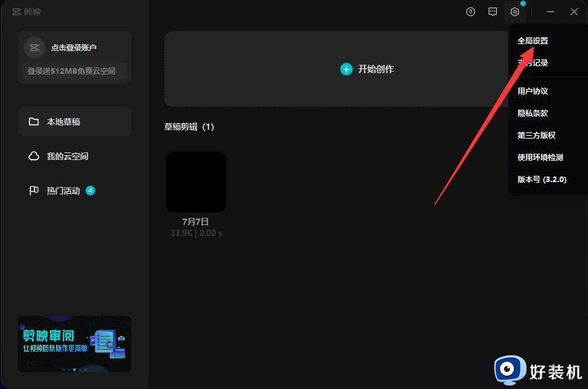Click 点击登录账户 to sign in

(74, 48)
